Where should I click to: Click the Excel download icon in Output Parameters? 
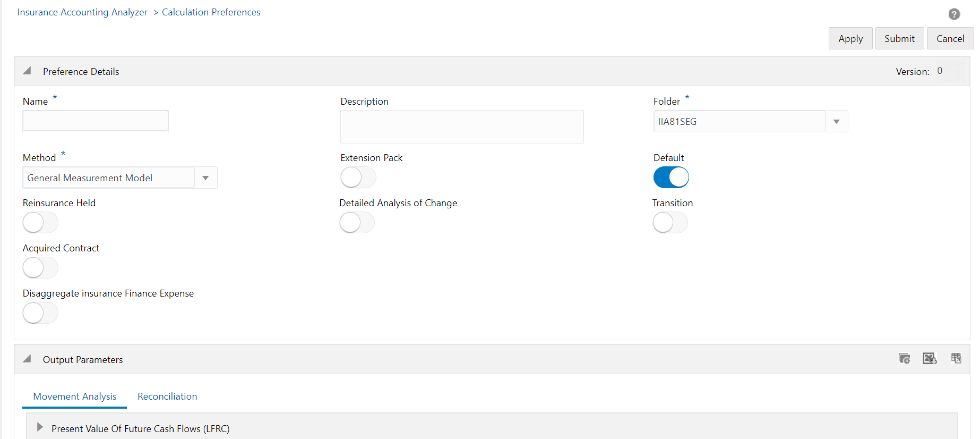coord(930,359)
